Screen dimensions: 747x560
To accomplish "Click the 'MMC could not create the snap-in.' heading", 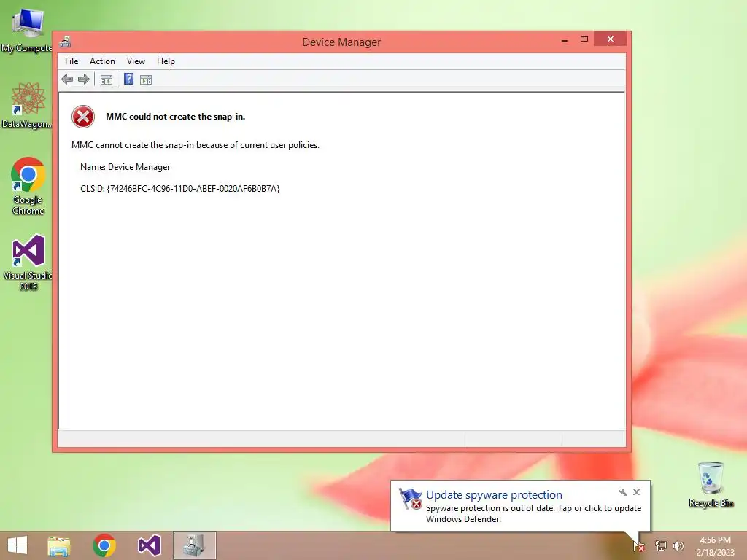I will tap(175, 117).
